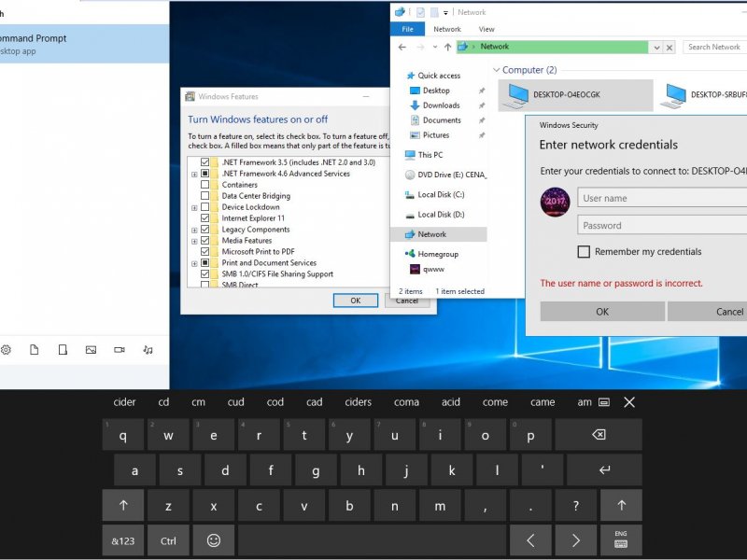Open the Command Prompt search result
The height and width of the screenshot is (560, 747).
pos(83,44)
